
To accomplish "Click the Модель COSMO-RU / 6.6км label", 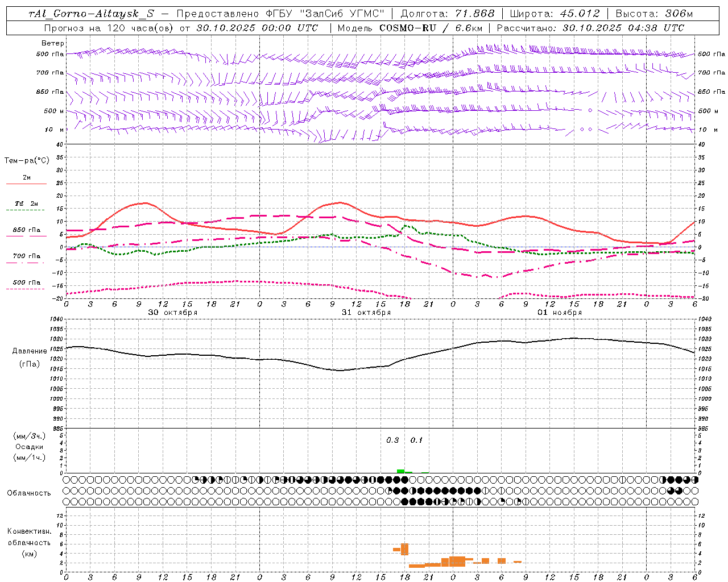I will point(409,28).
